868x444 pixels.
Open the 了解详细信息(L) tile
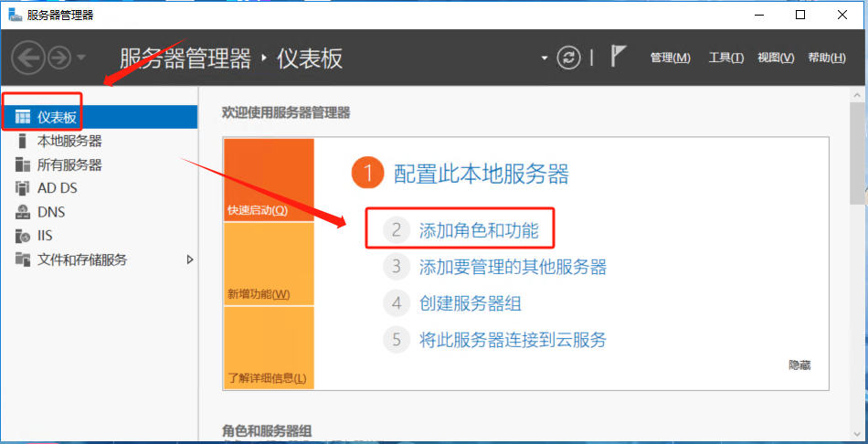click(269, 348)
